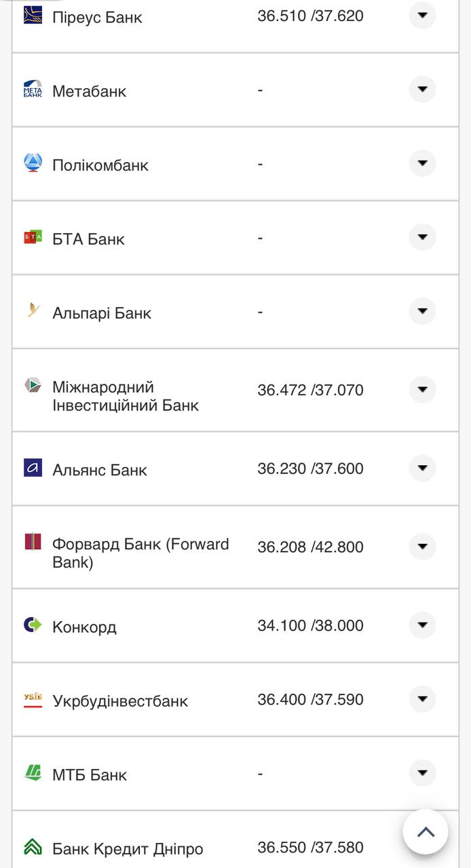Click the Альпарі Банк bird logo
This screenshot has height=868, width=471.
33,311
